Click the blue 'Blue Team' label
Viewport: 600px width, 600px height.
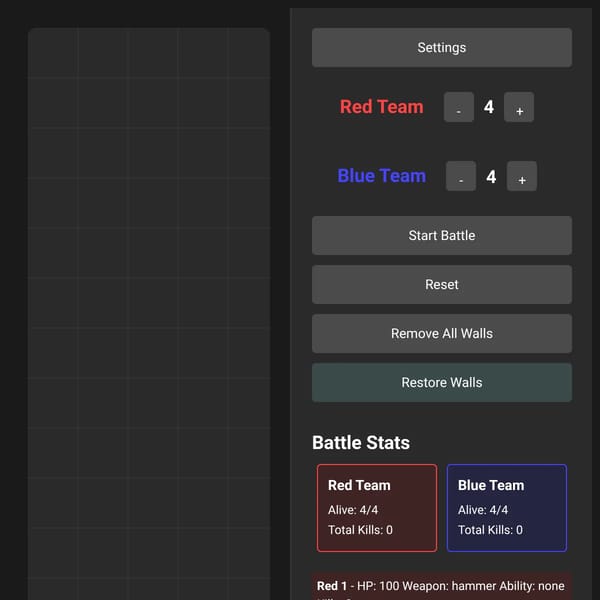[382, 176]
